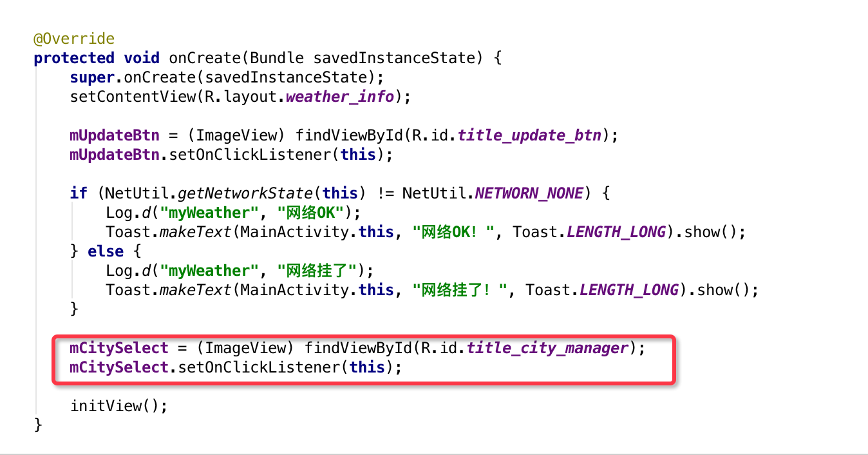
Task: Click the protected keyword
Action: pos(74,58)
